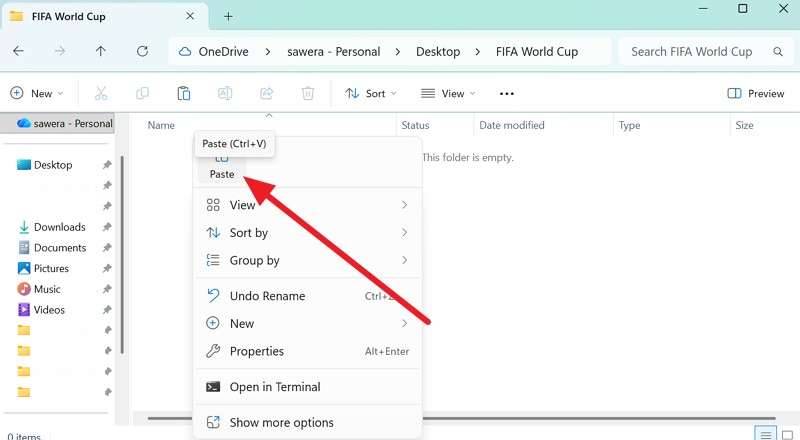The height and width of the screenshot is (440, 800).
Task: Open the Sort by submenu
Action: click(x=308, y=233)
